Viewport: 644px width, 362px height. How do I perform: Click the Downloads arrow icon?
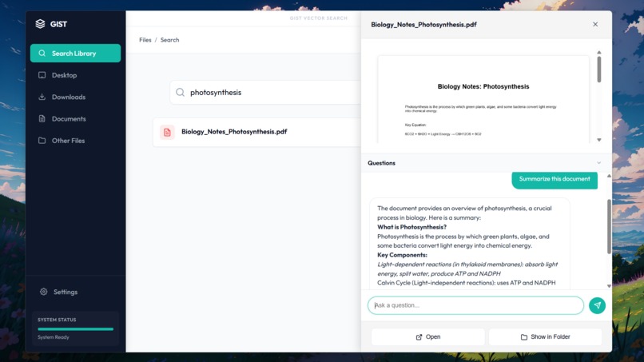click(42, 97)
